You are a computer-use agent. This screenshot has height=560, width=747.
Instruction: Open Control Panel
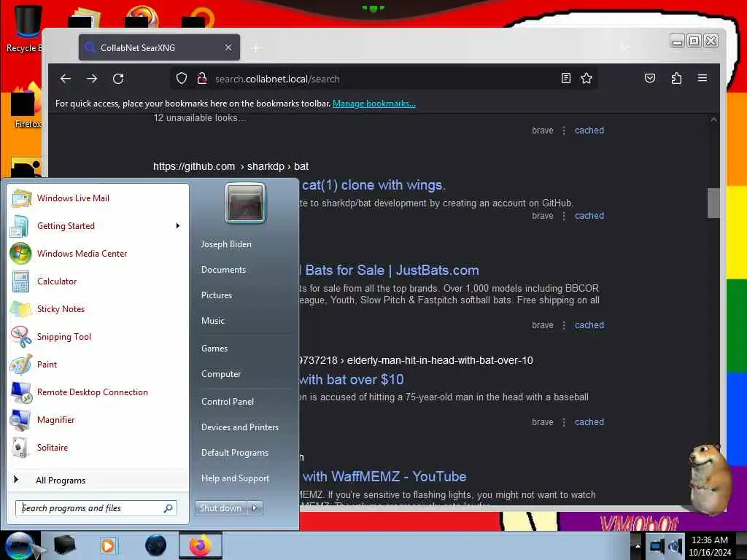pos(228,402)
